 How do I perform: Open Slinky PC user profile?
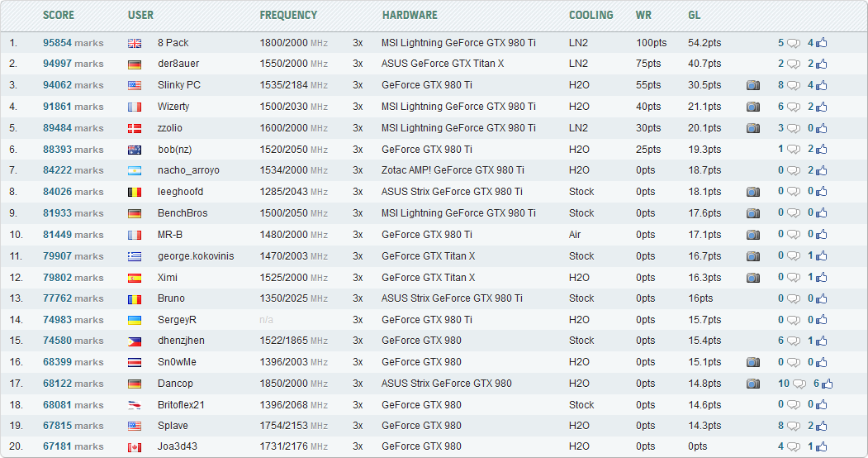[x=179, y=85]
